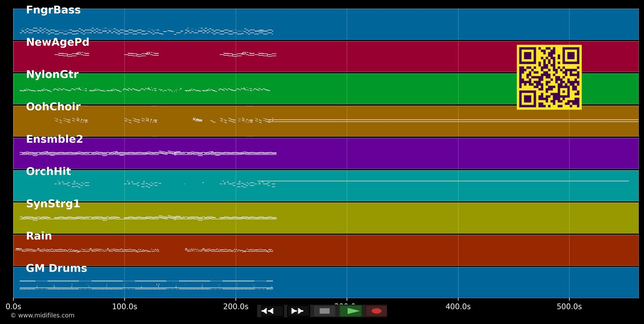Select the Ensmble2 track label
Viewport: 644px width, 324px height.
point(55,139)
